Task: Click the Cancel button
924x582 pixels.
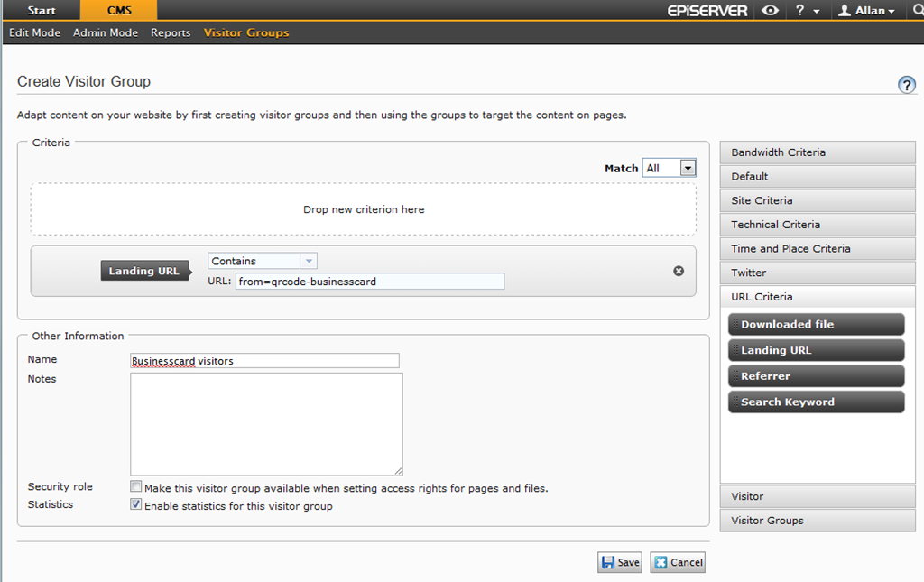Action: click(677, 562)
